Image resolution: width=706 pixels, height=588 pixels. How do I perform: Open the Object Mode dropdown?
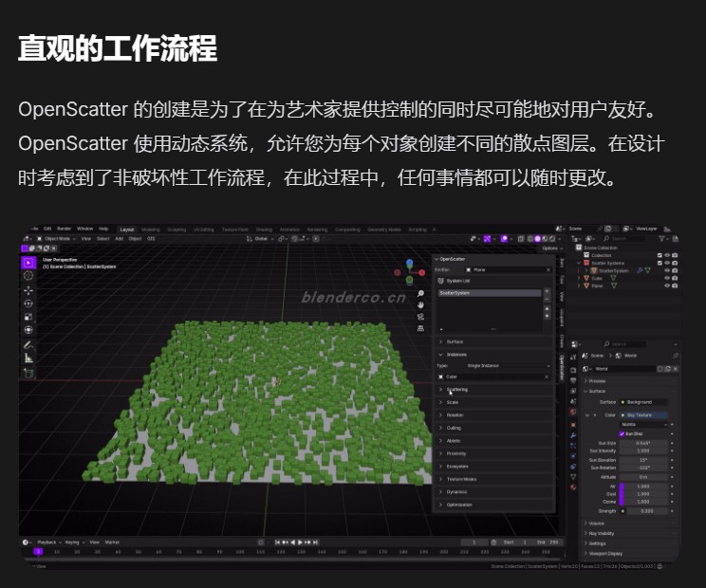tap(56, 239)
